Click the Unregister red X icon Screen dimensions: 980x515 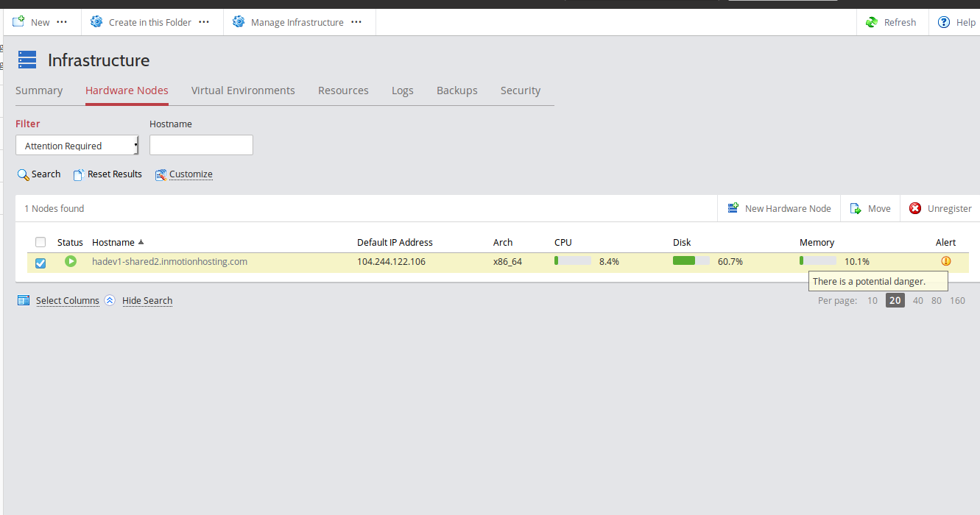coord(915,208)
